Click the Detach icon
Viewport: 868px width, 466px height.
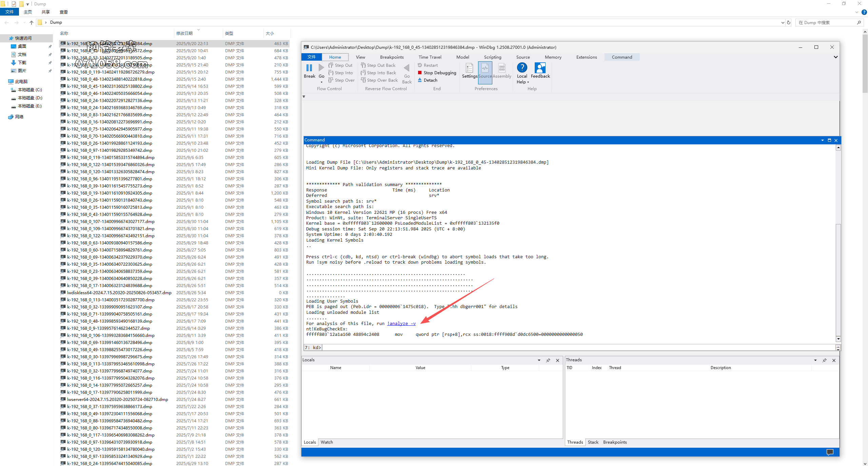pyautogui.click(x=420, y=80)
